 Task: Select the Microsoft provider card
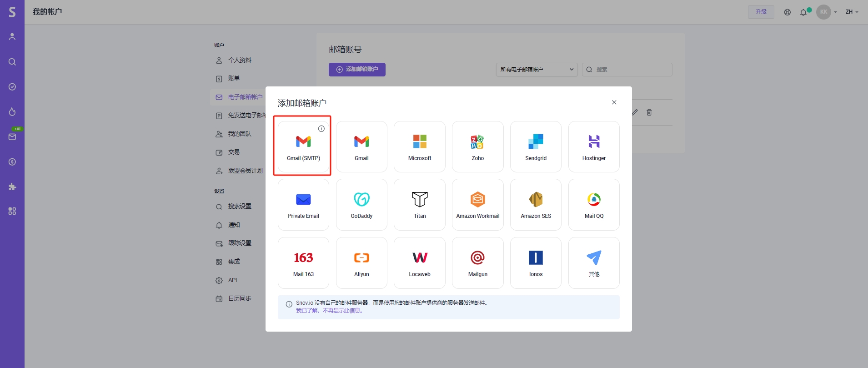tap(420, 146)
